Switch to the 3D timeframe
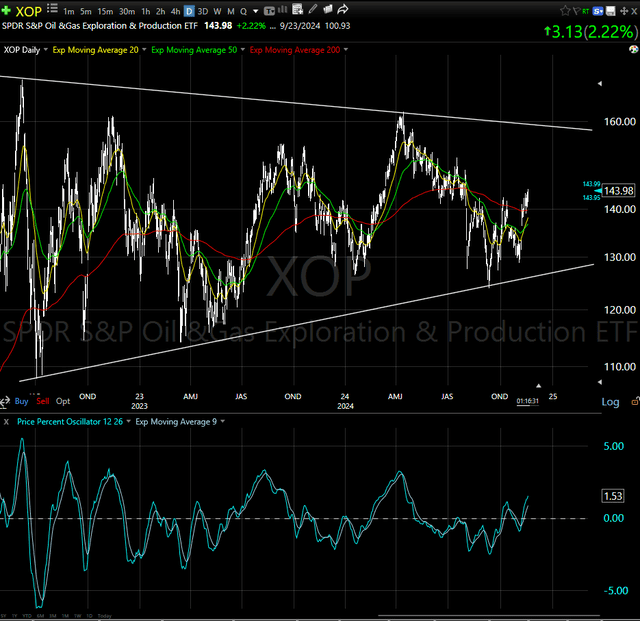The image size is (640, 621). (x=203, y=11)
